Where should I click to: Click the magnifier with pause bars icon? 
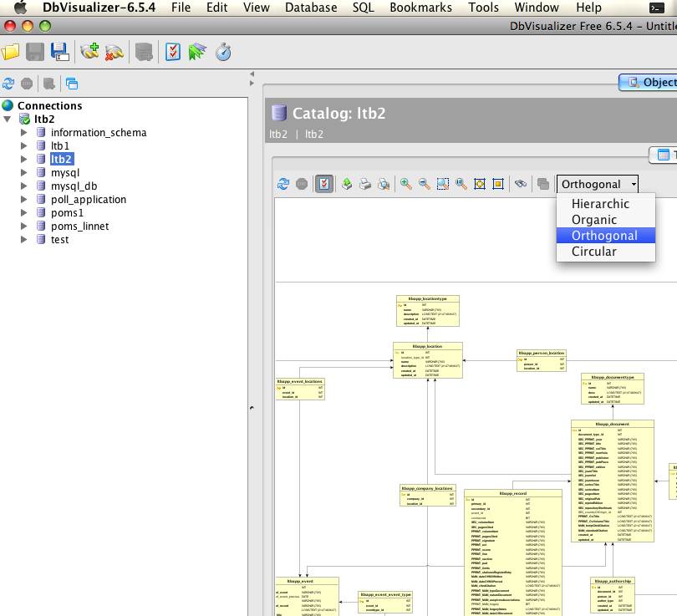461,184
